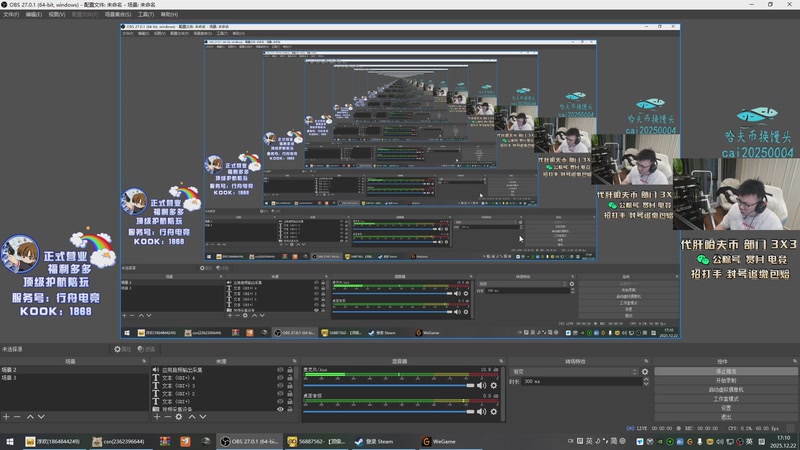Open source properties gear in Sources panel
This screenshot has height=450, width=800.
[x=179, y=416]
